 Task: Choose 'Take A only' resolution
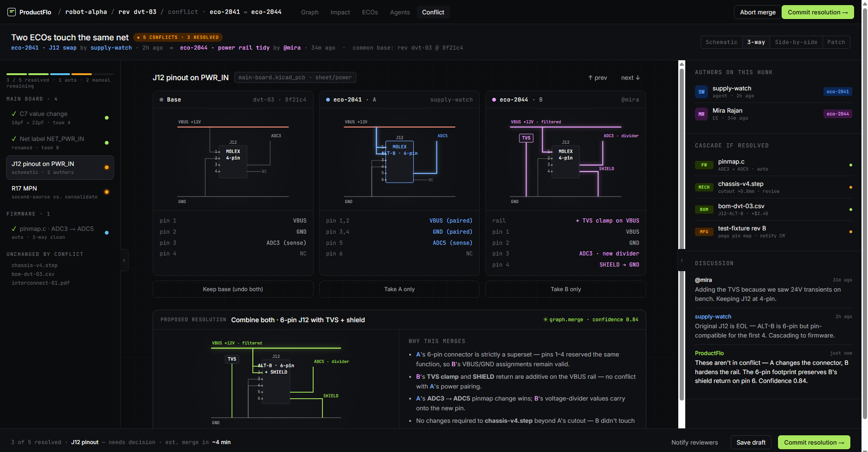(399, 289)
